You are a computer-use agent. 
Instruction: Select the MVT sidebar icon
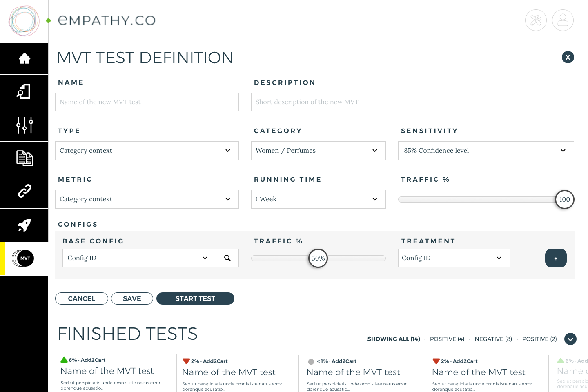(24, 258)
